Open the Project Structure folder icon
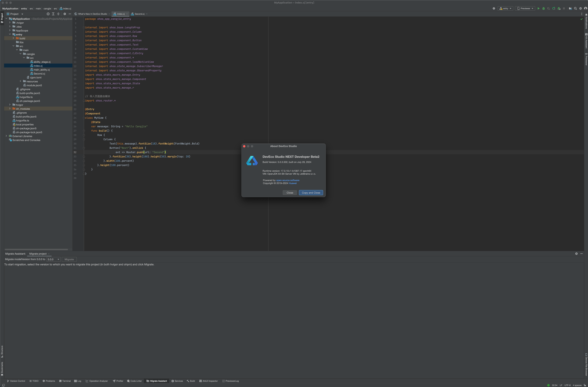 click(x=570, y=8)
